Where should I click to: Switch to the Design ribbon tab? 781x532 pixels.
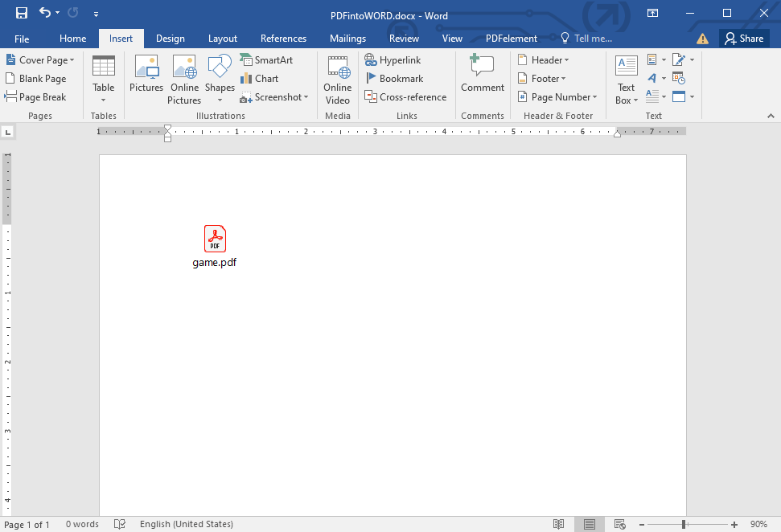(170, 38)
